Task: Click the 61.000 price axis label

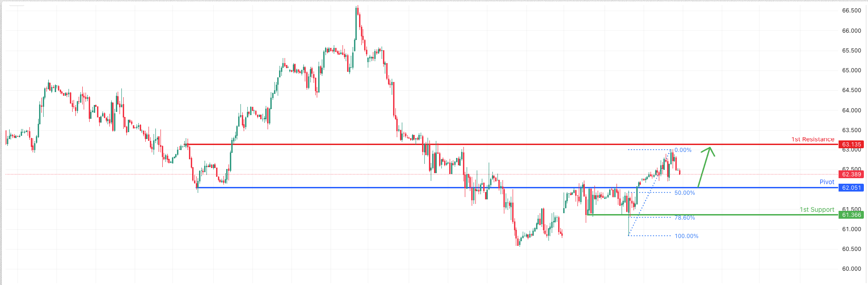Action: coord(851,229)
